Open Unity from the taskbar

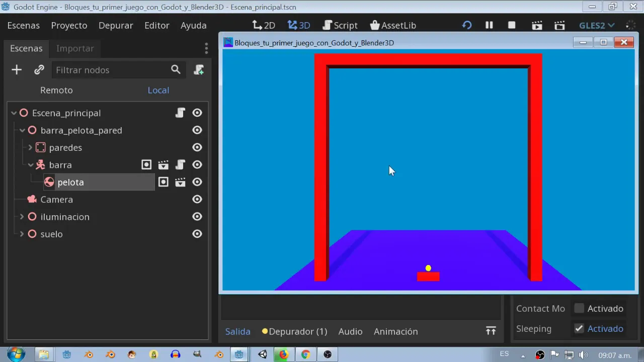[262, 354]
